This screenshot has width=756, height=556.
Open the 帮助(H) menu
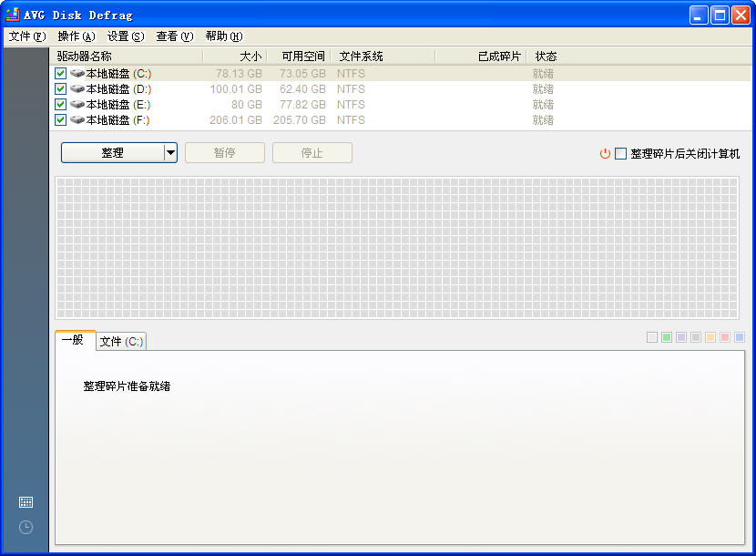(224, 36)
